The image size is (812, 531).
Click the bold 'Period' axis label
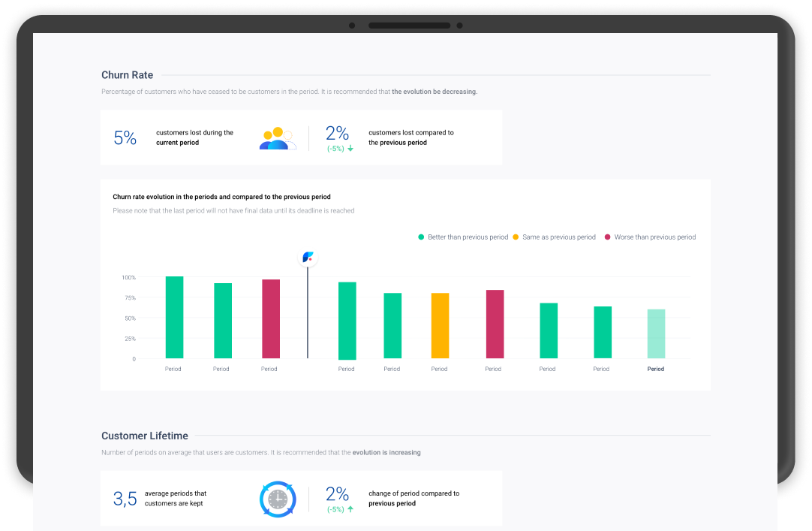click(x=656, y=370)
